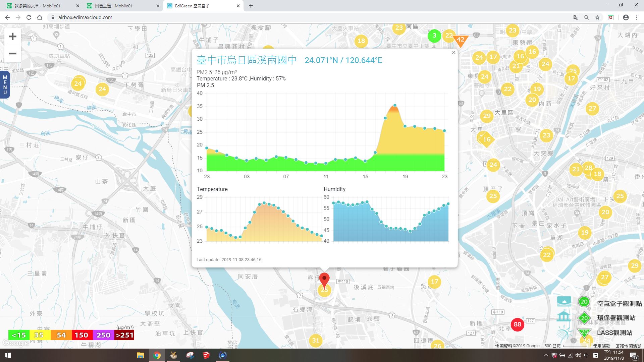This screenshot has width=644, height=362.
Task: Click the green circle 20 legend marker
Action: [584, 302]
